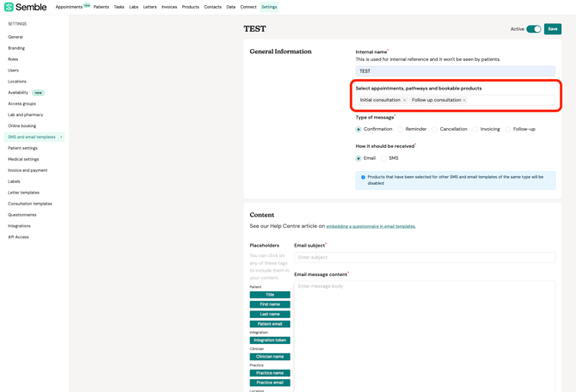Open Lab and pharmacy settings

pyautogui.click(x=26, y=114)
